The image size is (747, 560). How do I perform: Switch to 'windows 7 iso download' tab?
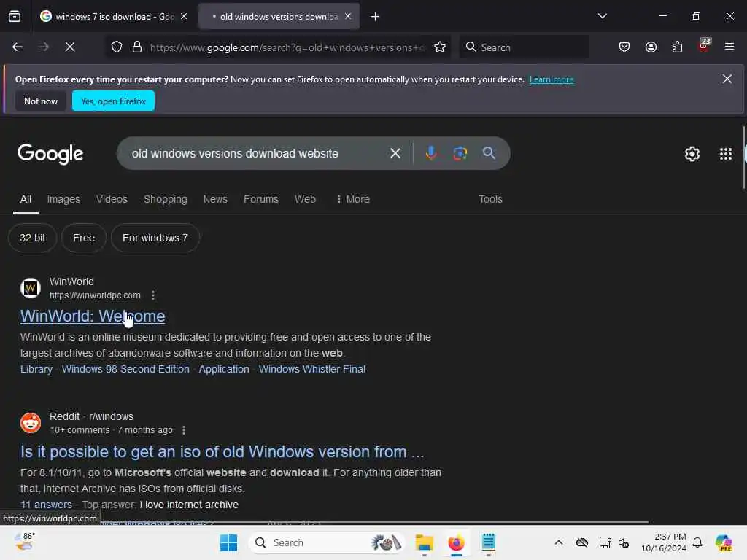point(113,16)
